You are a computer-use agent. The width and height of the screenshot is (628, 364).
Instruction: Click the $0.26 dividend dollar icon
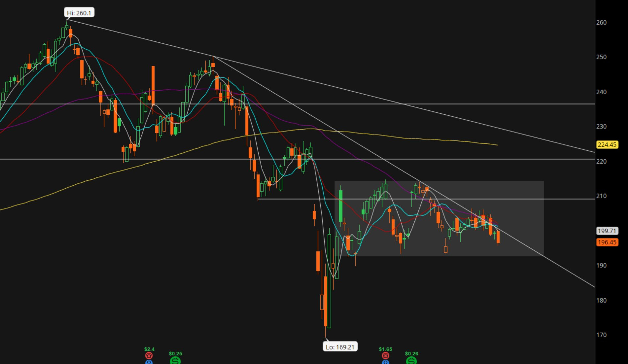[x=411, y=360]
